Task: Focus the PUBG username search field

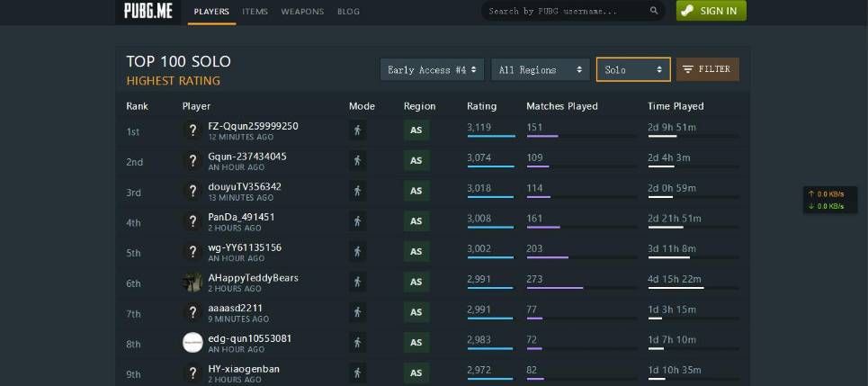Action: (x=568, y=11)
